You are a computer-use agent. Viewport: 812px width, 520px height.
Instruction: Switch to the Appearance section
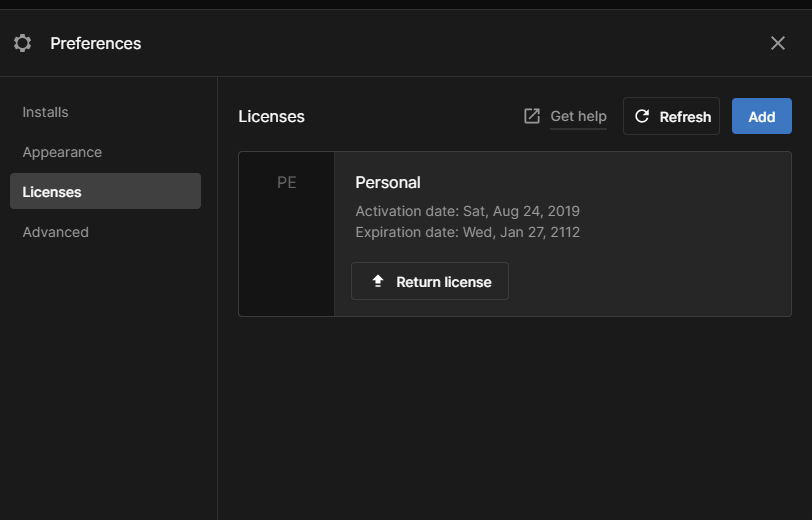(62, 152)
